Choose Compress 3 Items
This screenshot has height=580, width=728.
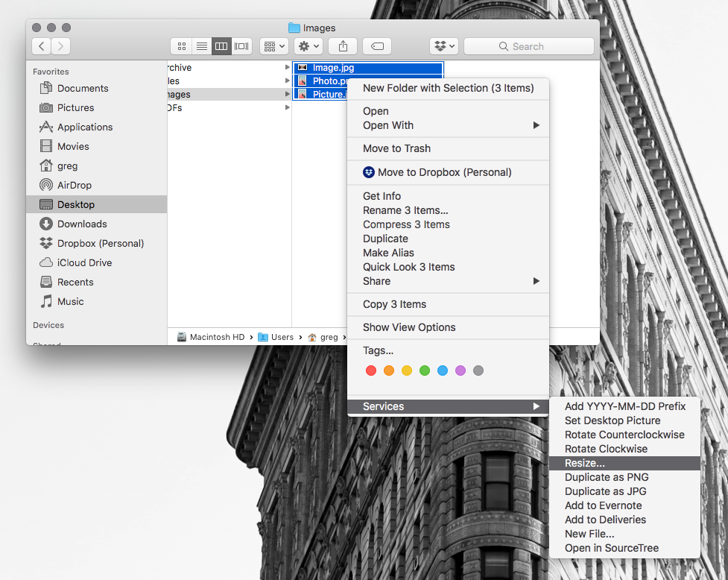click(448, 224)
